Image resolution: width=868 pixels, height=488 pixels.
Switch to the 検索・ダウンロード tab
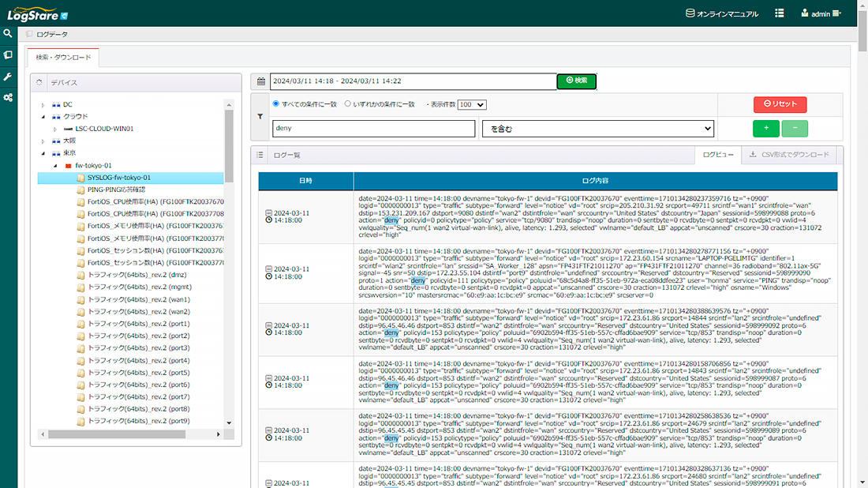point(63,58)
